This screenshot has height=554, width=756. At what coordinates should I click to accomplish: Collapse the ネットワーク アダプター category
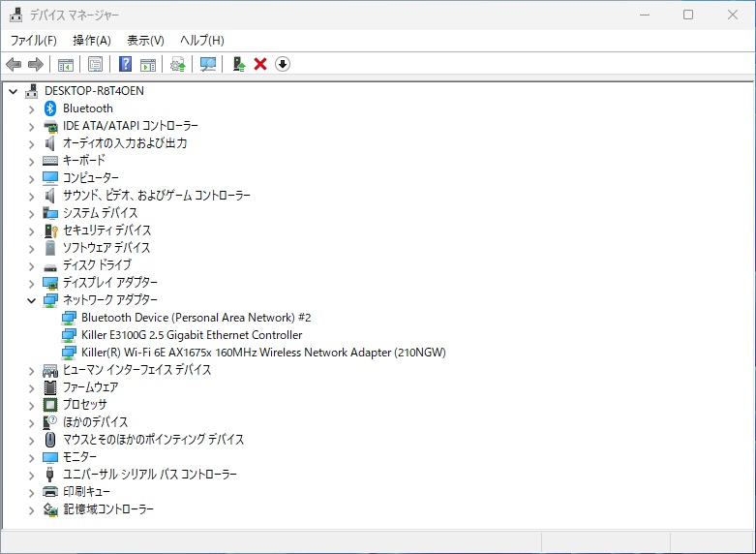(x=31, y=300)
